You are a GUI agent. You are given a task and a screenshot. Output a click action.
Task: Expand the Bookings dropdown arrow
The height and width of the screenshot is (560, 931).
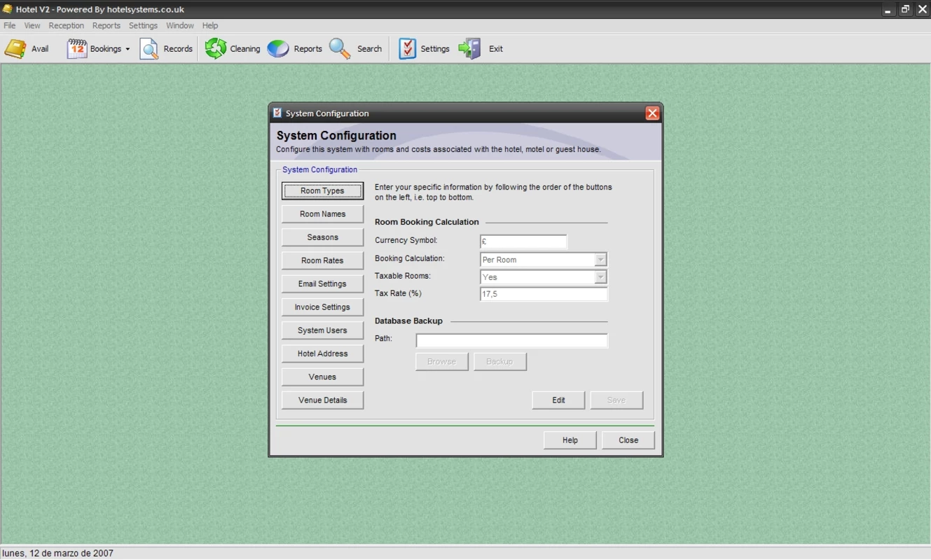(127, 50)
